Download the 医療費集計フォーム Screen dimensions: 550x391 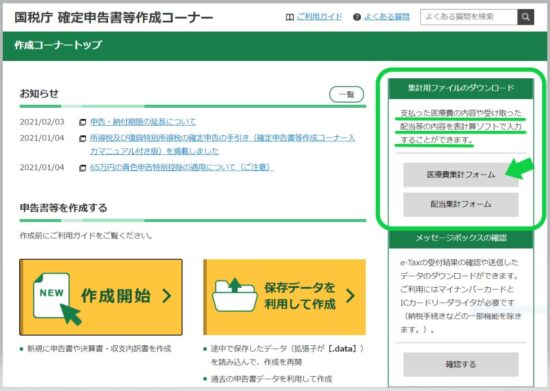tap(461, 175)
